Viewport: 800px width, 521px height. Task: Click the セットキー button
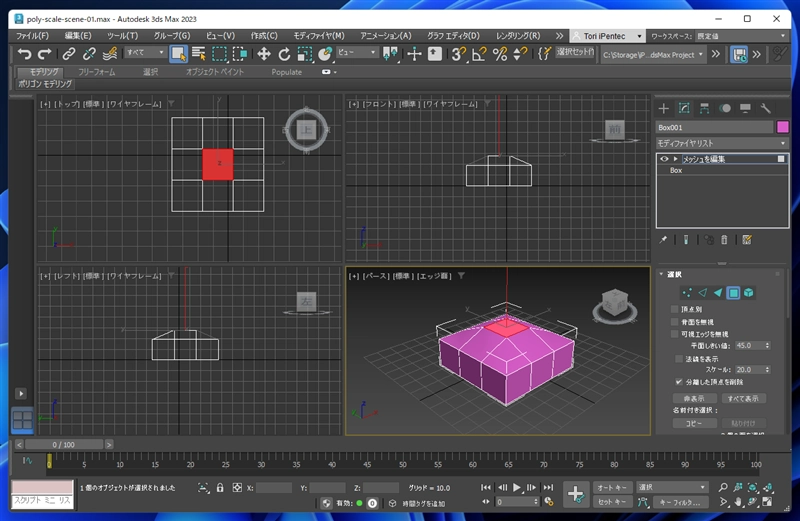pyautogui.click(x=612, y=502)
